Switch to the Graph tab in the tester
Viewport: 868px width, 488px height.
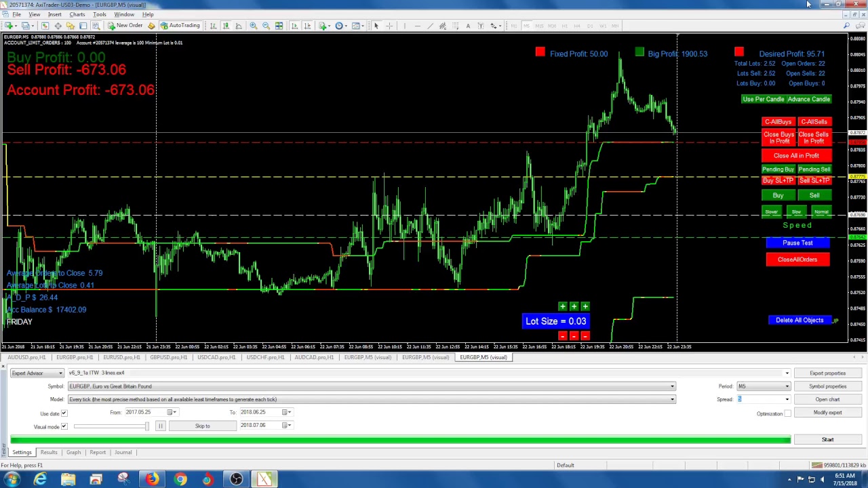tap(73, 452)
